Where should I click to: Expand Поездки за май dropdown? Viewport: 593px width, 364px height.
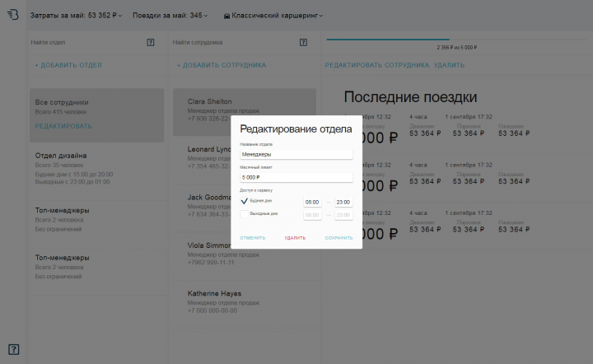(x=170, y=16)
